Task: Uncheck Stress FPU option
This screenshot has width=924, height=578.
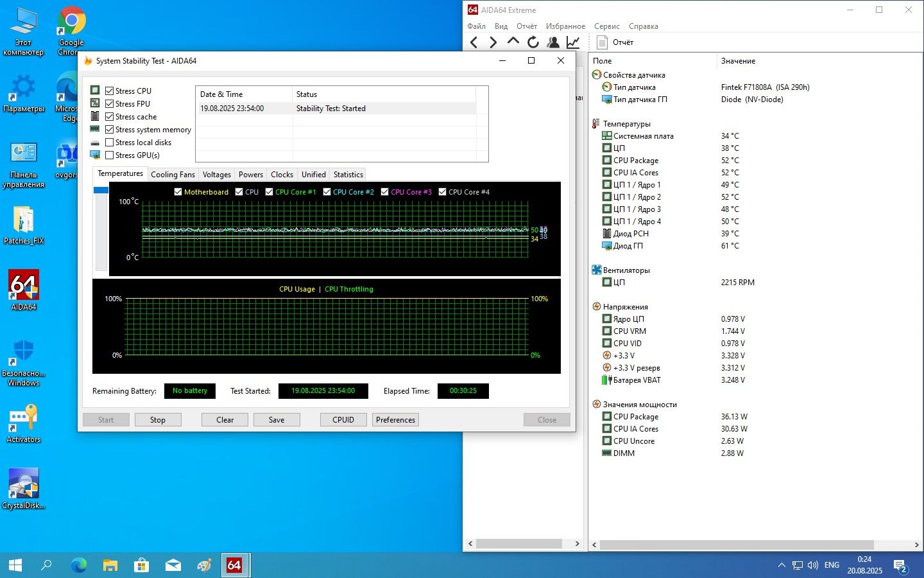Action: click(109, 104)
